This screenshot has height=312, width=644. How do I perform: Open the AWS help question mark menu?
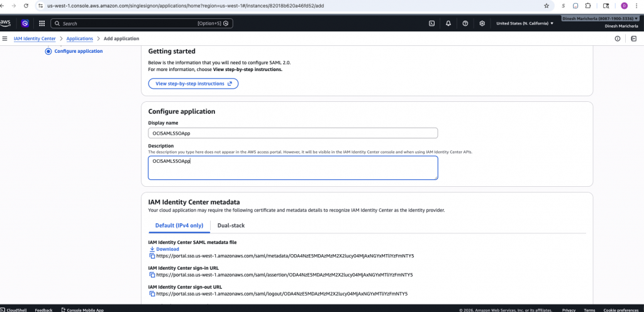coord(465,23)
